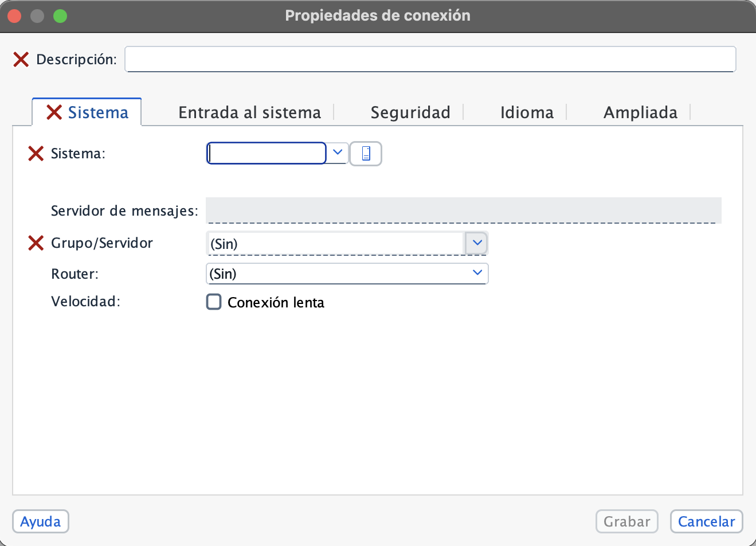Click the red error icon beside Grupo/Servidor
Screen dimensions: 756x546
(x=36, y=243)
